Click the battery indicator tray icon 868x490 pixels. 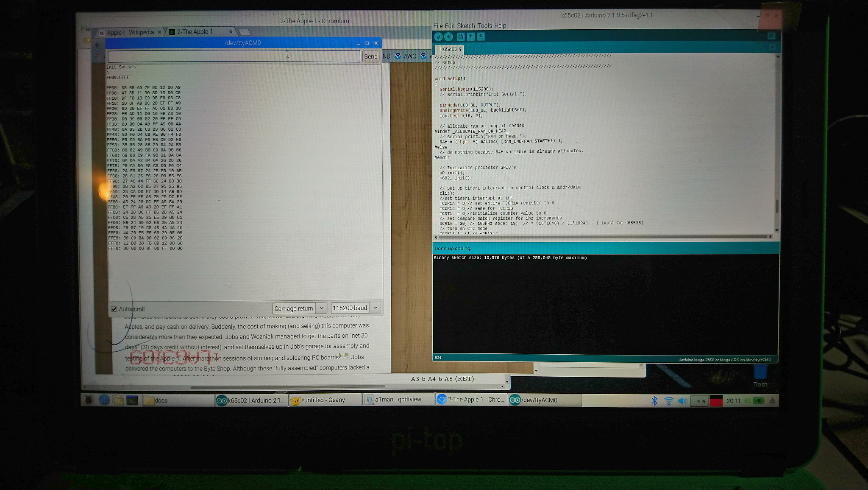click(x=759, y=400)
